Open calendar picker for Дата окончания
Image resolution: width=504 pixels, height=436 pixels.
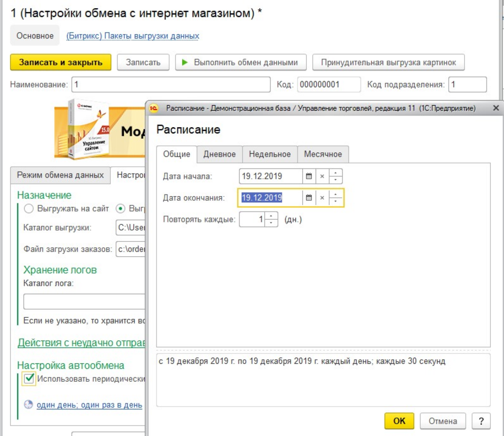click(x=309, y=198)
